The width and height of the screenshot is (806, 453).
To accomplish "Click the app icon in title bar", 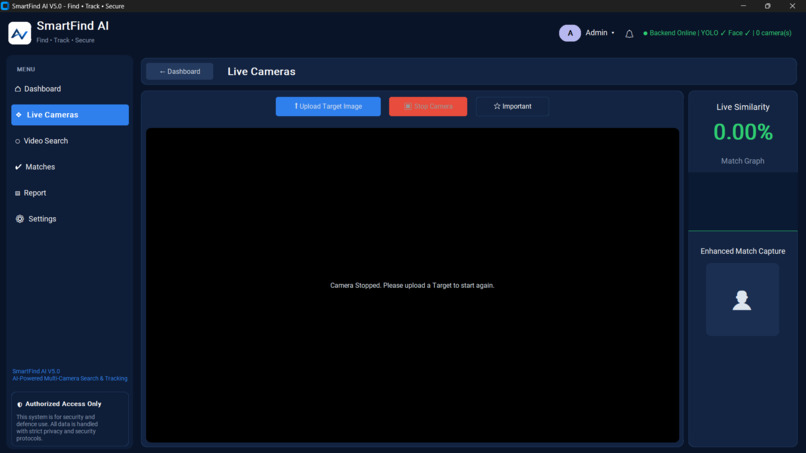I will pyautogui.click(x=5, y=6).
